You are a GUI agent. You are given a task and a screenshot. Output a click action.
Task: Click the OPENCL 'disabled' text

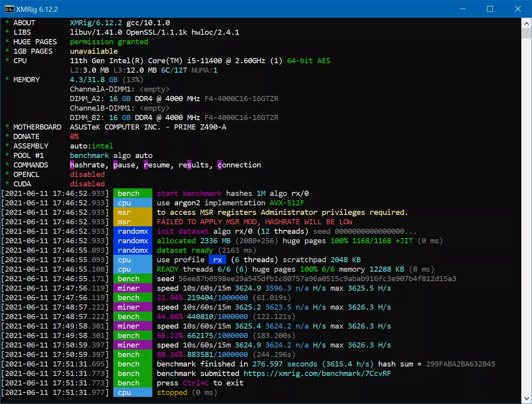(x=87, y=175)
